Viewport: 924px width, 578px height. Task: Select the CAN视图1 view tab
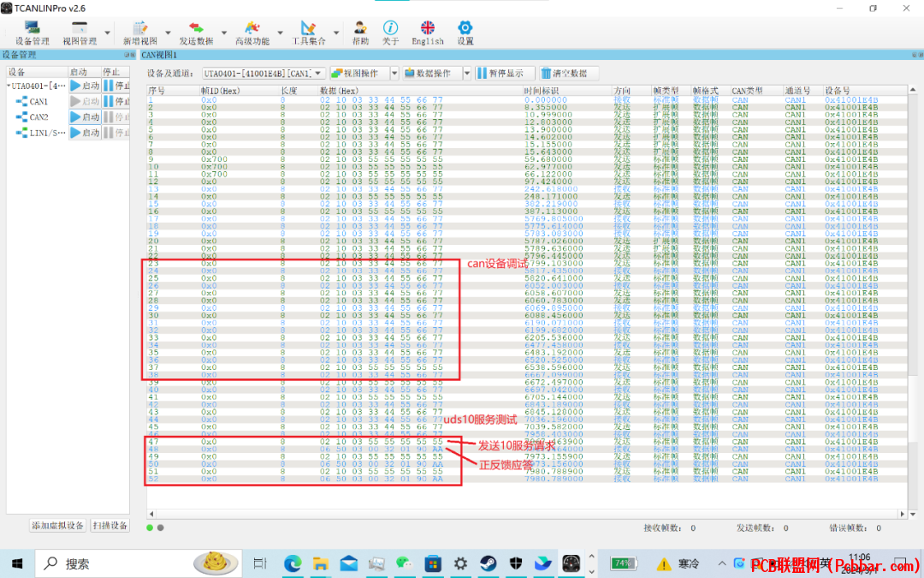click(159, 55)
